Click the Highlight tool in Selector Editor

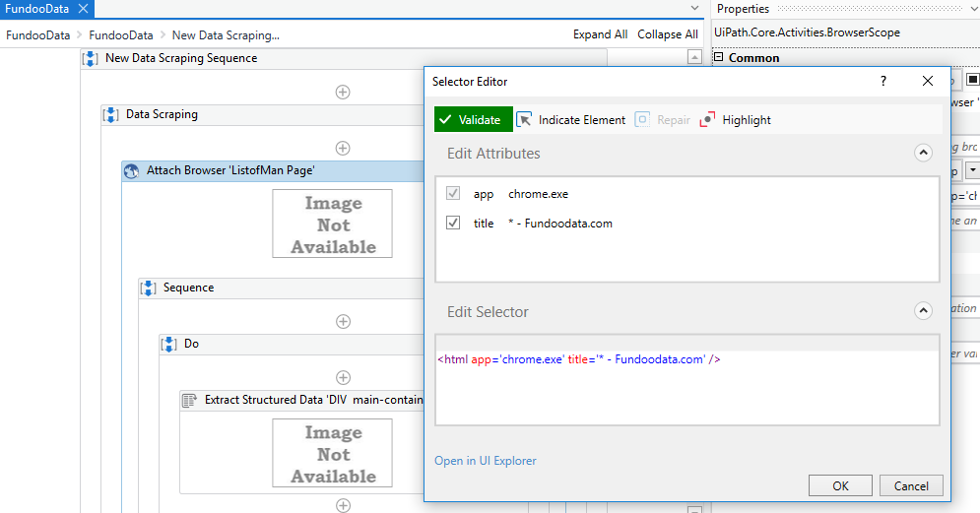(735, 119)
